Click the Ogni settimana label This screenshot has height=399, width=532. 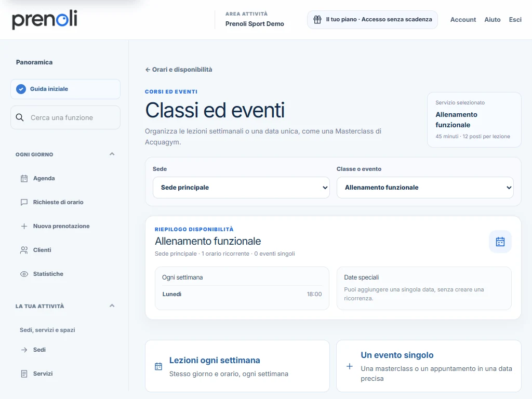(x=182, y=277)
